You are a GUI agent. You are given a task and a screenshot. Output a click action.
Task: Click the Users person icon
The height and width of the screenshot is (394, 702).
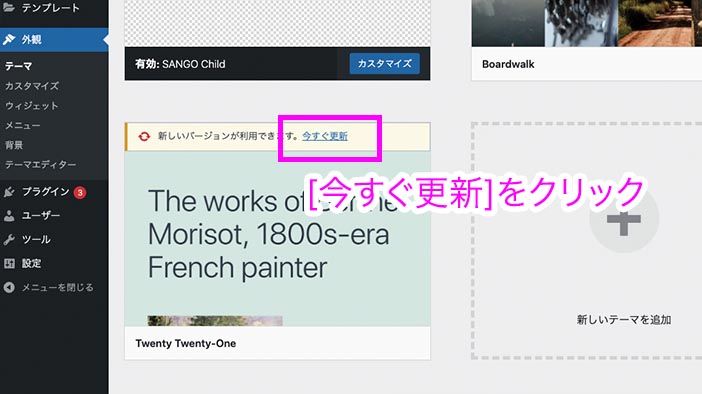click(x=9, y=216)
